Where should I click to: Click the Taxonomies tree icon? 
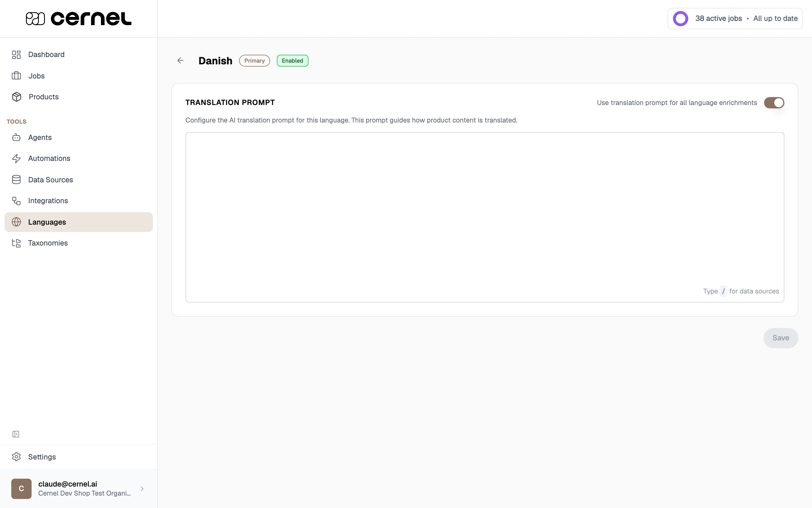click(x=16, y=243)
